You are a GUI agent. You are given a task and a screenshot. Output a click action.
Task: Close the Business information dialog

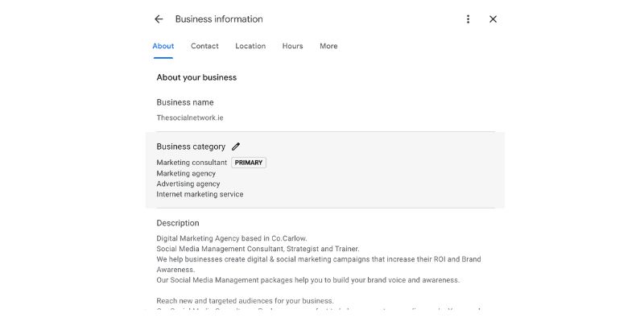[493, 19]
